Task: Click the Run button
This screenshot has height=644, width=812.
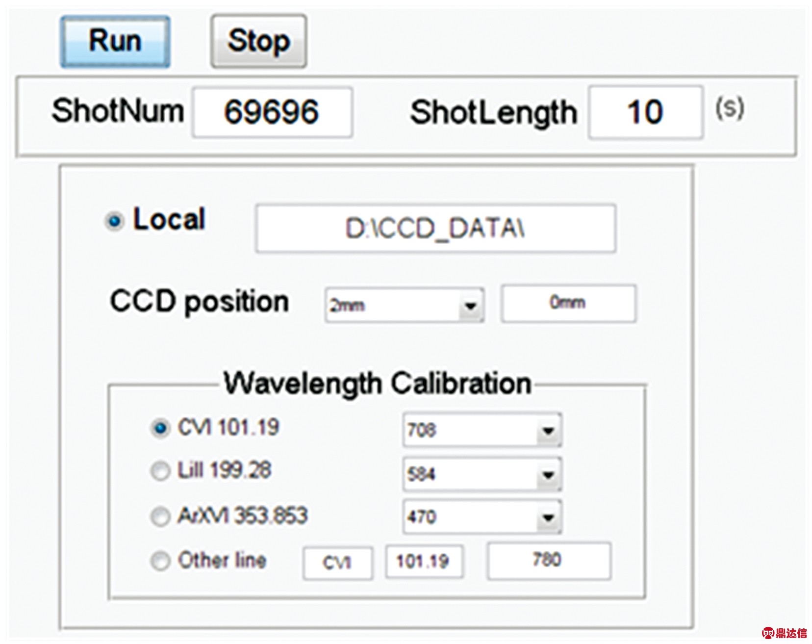Action: point(115,41)
